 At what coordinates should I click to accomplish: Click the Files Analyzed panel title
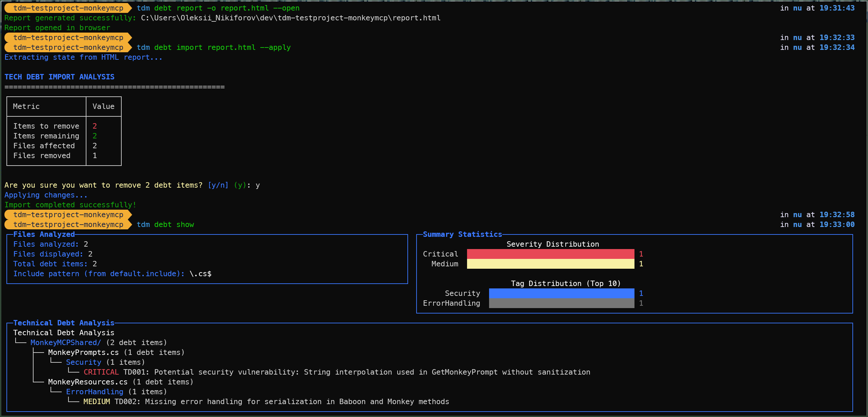coord(44,234)
